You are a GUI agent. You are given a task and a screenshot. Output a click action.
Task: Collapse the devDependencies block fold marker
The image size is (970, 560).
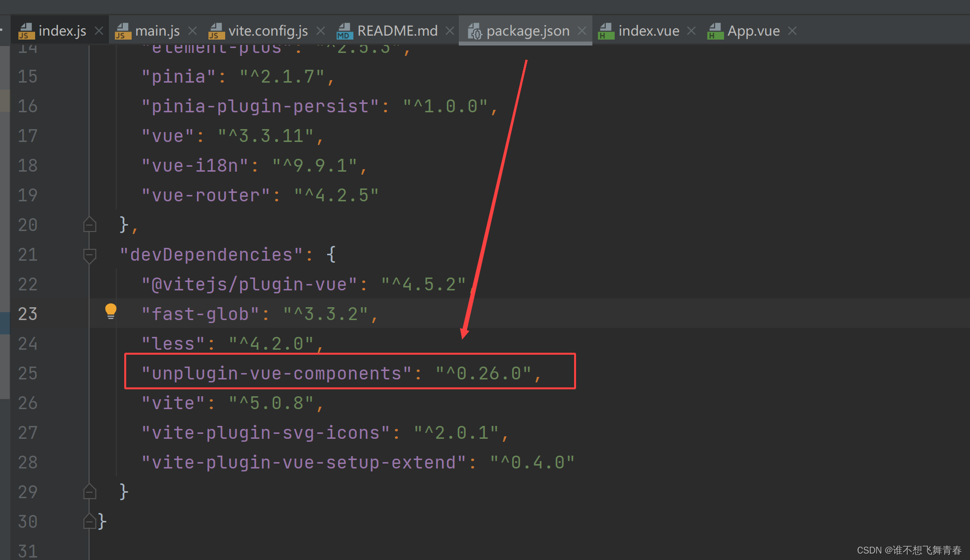point(90,255)
